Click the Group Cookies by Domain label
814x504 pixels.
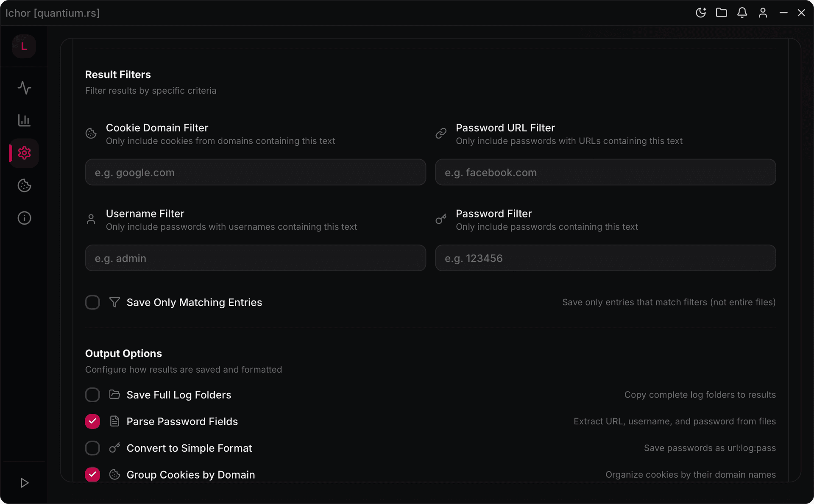(x=191, y=475)
